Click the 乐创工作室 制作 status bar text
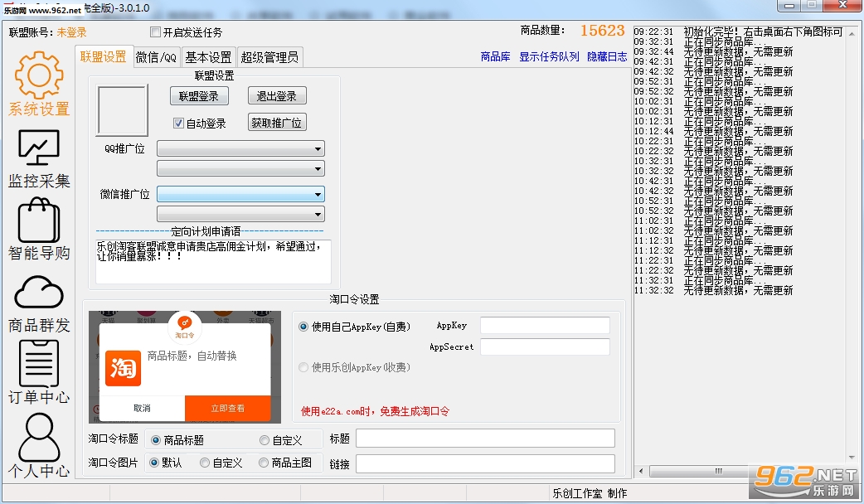 (590, 493)
